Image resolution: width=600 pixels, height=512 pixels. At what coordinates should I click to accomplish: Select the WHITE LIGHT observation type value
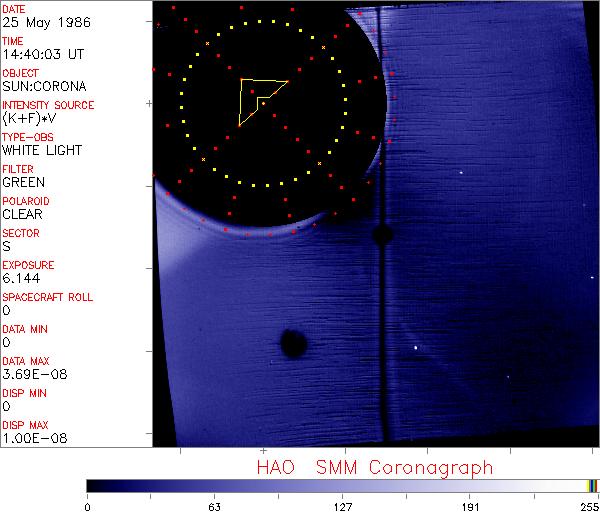(x=42, y=150)
